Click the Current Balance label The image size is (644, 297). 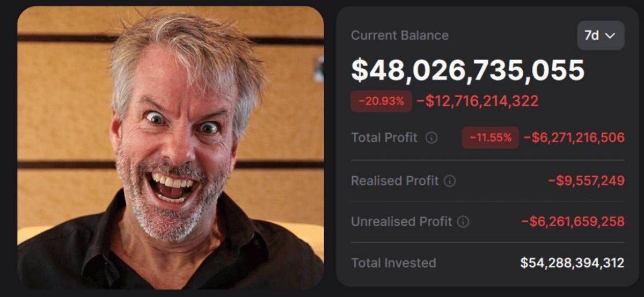pyautogui.click(x=400, y=35)
